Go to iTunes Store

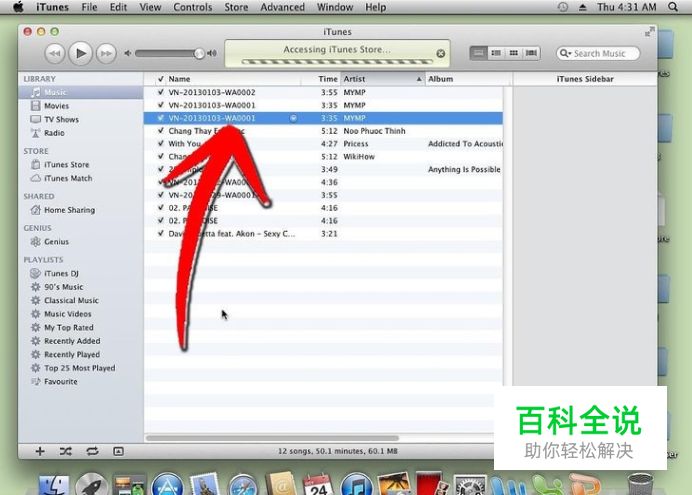(x=81, y=165)
